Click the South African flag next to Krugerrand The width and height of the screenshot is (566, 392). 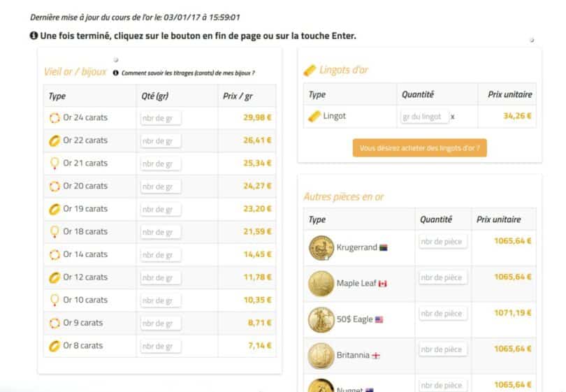pyautogui.click(x=384, y=247)
